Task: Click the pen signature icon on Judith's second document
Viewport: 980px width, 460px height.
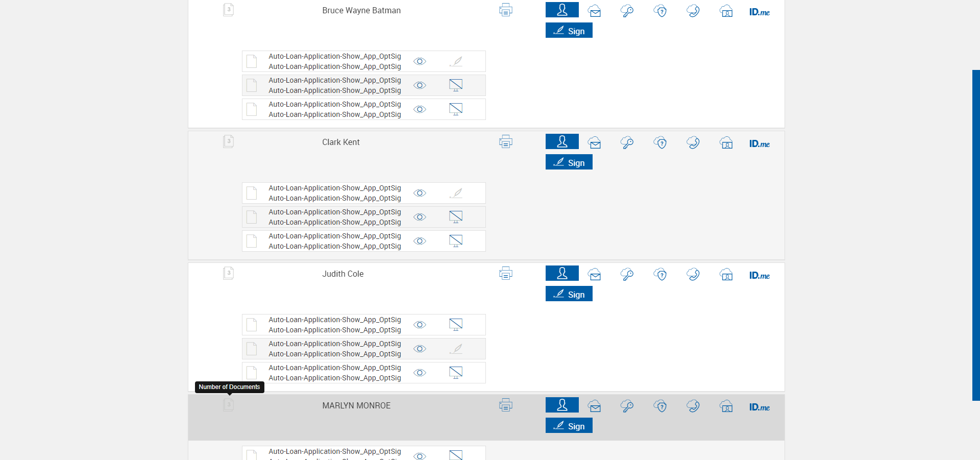Action: (x=456, y=349)
